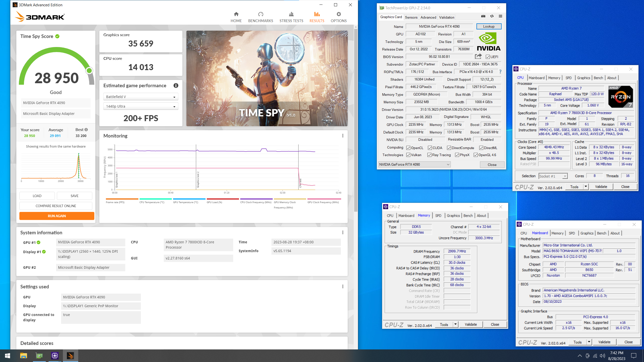This screenshot has width=644, height=362.
Task: Open the Socket #1 selection dropdown
Action: [x=553, y=176]
